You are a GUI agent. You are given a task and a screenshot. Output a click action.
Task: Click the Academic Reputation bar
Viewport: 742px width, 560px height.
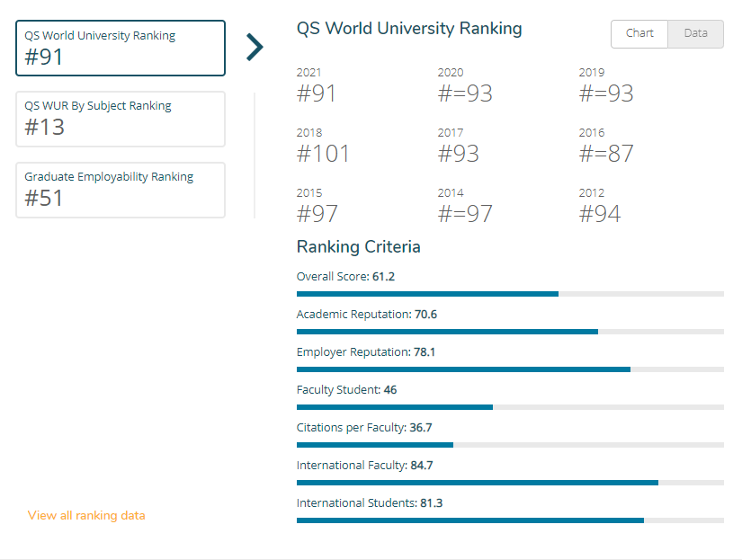510,332
